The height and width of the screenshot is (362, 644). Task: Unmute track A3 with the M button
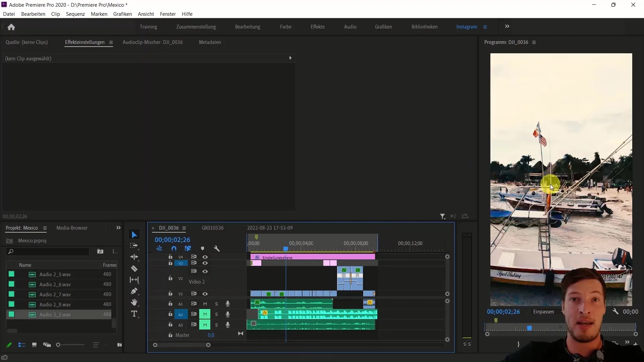pyautogui.click(x=205, y=325)
